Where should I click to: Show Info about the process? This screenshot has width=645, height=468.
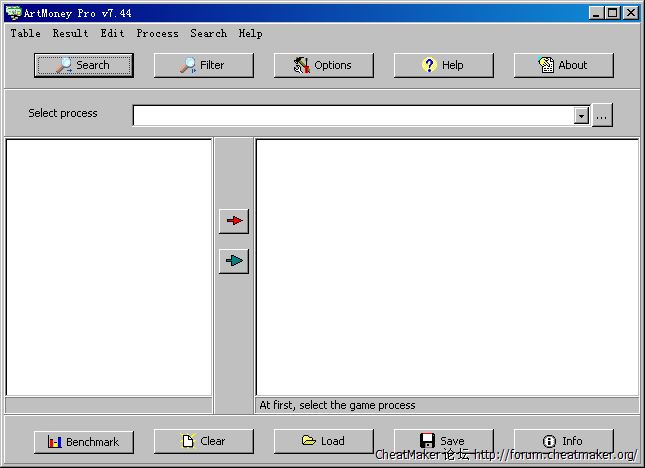(563, 441)
